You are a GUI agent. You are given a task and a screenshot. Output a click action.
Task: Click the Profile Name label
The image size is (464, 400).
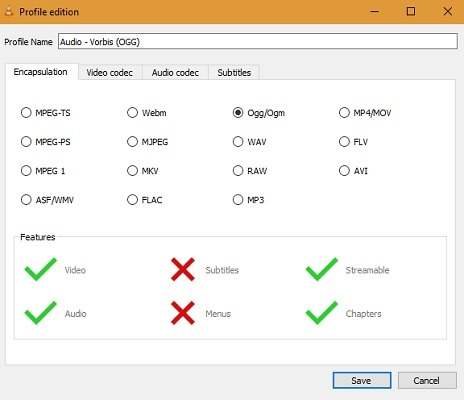click(28, 42)
